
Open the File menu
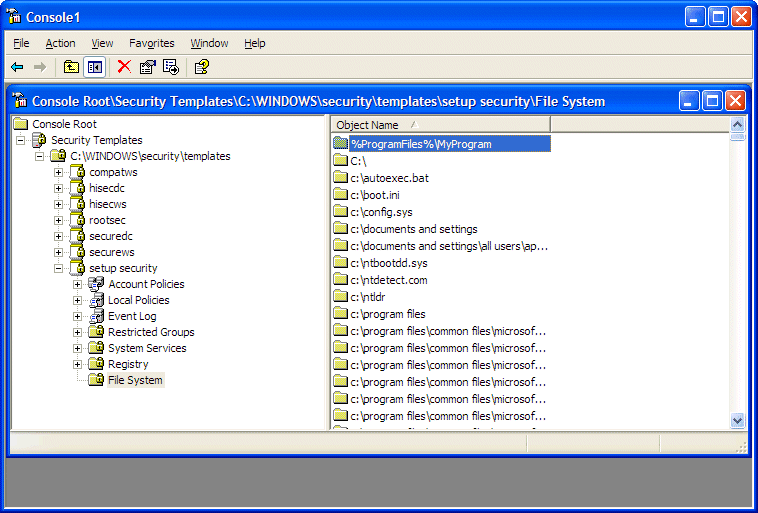click(21, 44)
